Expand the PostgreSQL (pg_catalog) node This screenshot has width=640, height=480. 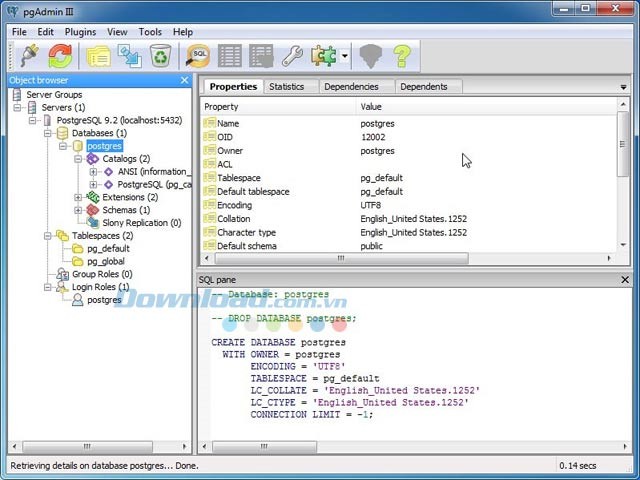(93, 184)
